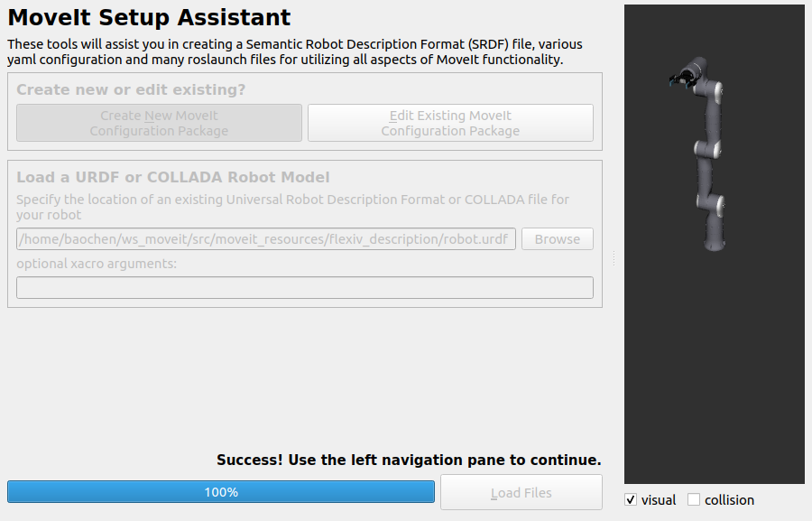This screenshot has height=521, width=812.
Task: Grab the splitter handle beside the 3D view
Action: pos(614,258)
